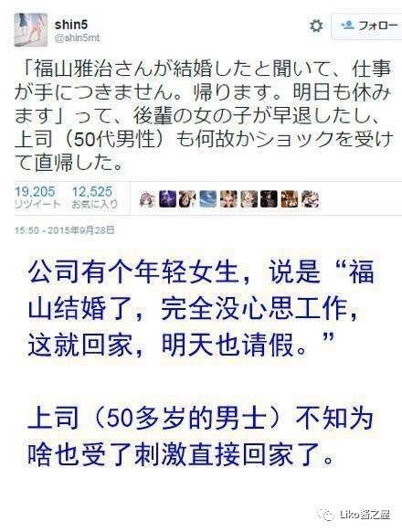402x532 pixels.
Task: Click the Liko酱之屋 watermark text
Action: pyautogui.click(x=365, y=515)
